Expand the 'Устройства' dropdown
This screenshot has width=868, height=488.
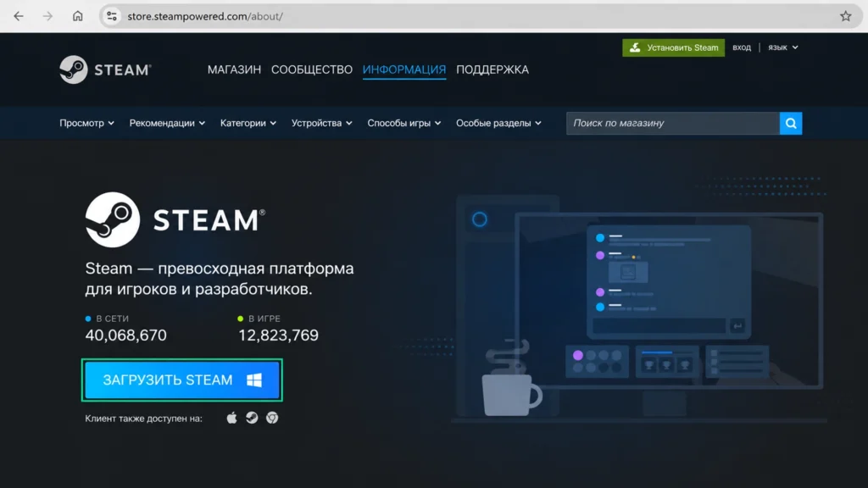[321, 123]
